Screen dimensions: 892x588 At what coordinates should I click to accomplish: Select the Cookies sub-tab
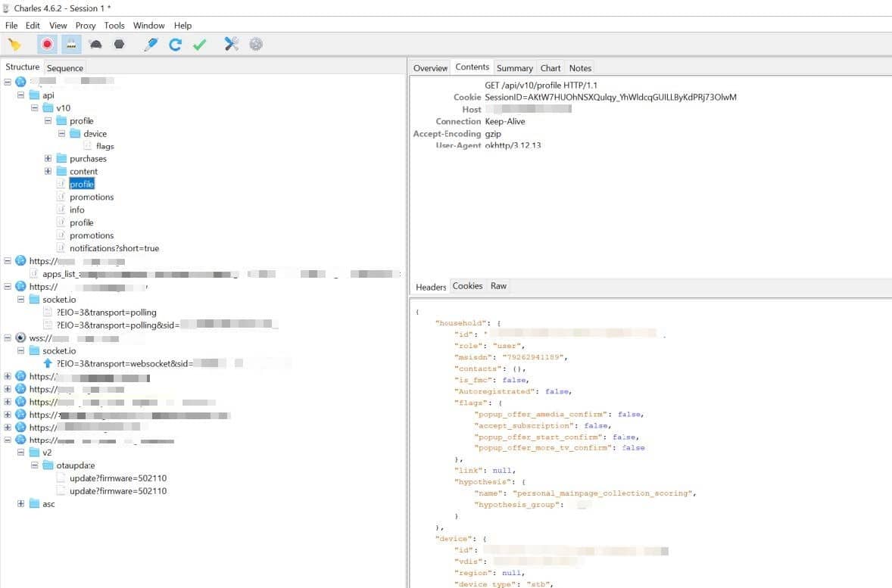tap(468, 286)
